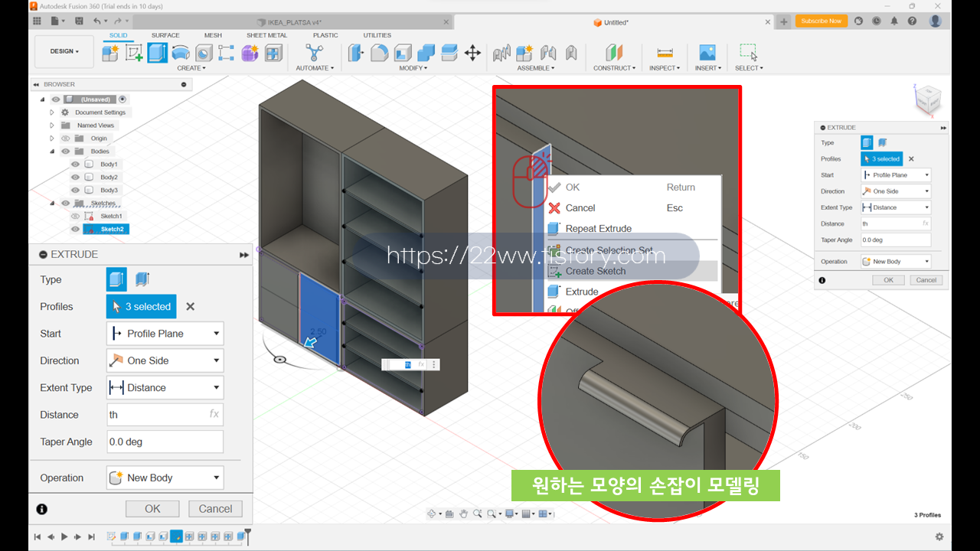The width and height of the screenshot is (980, 551).
Task: Select the Rectangular Pattern tool
Action: click(227, 53)
